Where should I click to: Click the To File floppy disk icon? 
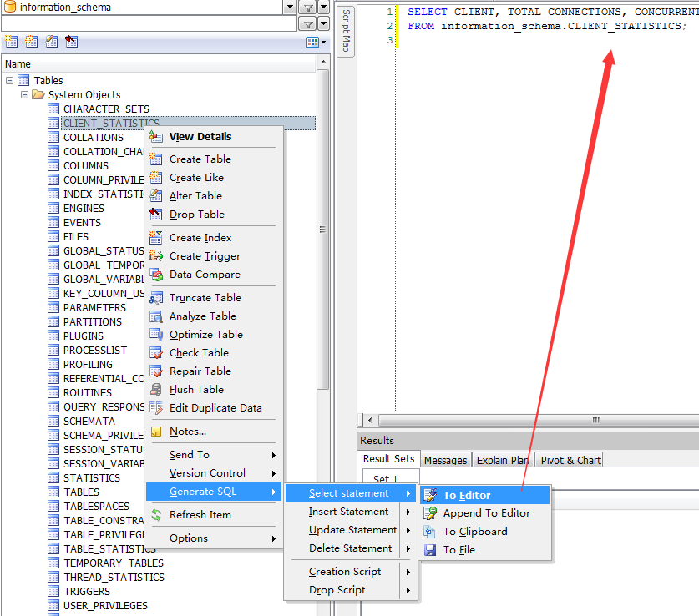point(430,550)
